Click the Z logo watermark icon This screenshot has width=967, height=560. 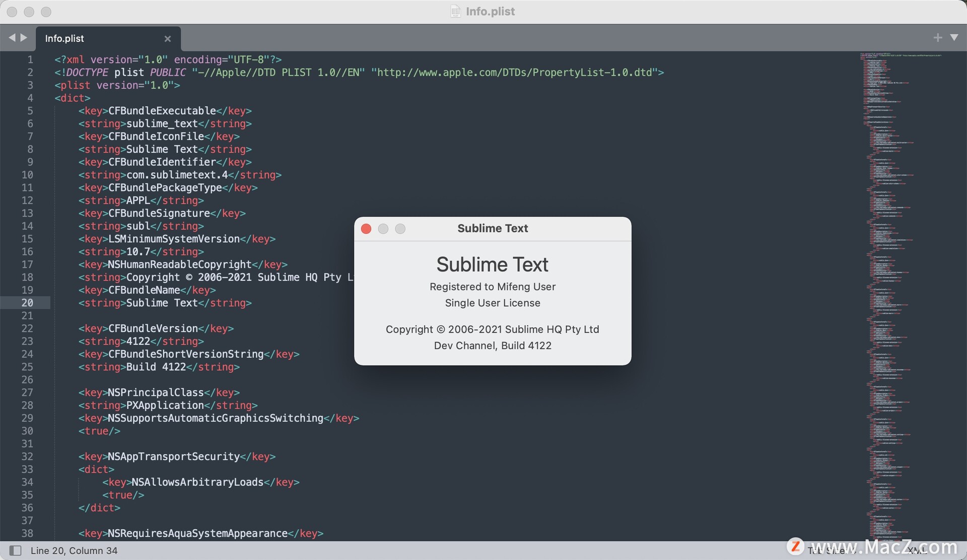796,547
